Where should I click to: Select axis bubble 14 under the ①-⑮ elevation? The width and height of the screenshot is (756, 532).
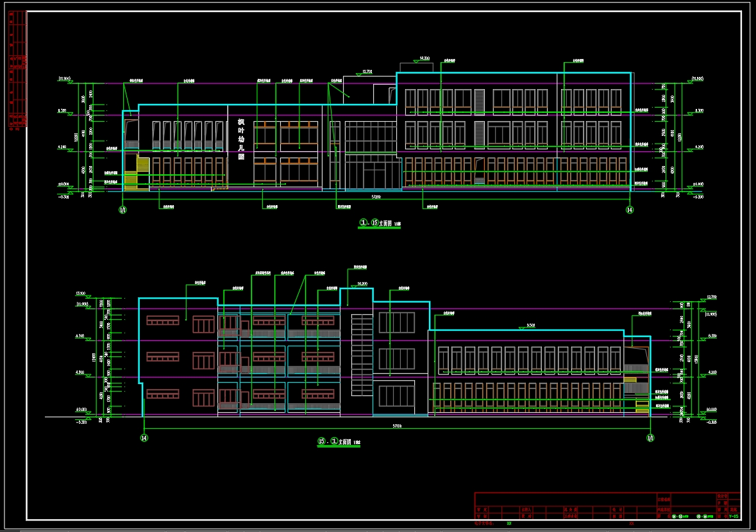[x=630, y=210]
